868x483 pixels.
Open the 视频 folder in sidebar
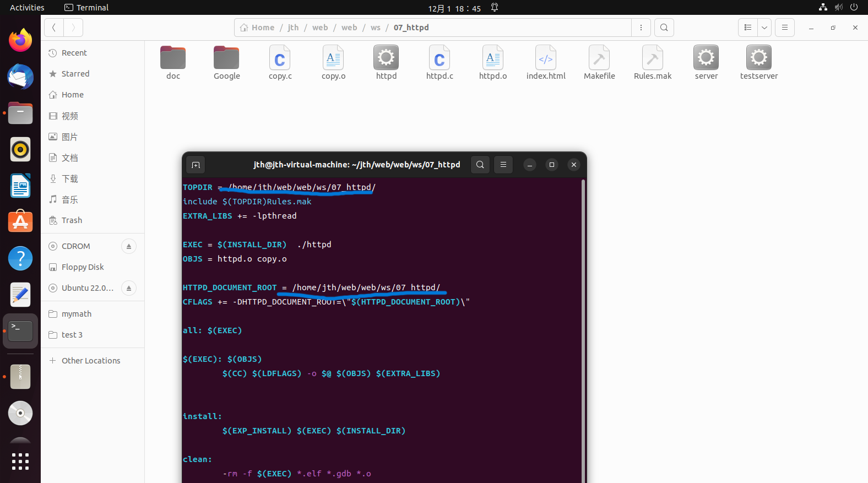click(x=93, y=116)
